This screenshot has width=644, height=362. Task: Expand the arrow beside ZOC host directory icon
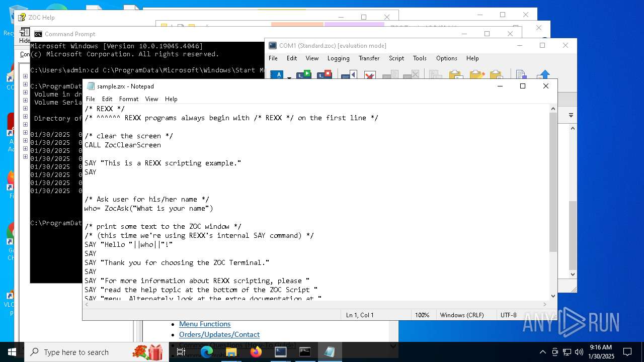coord(289,76)
